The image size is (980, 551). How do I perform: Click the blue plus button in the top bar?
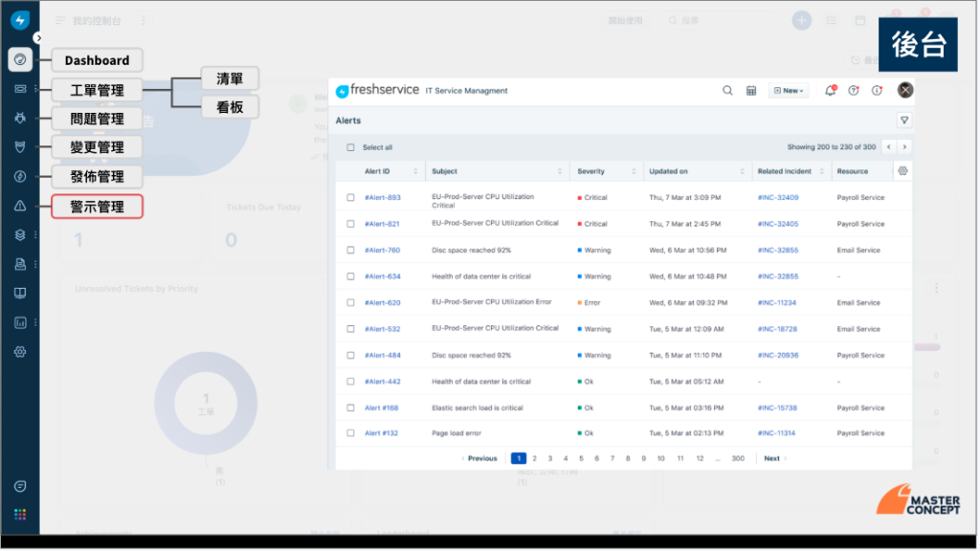pos(803,21)
